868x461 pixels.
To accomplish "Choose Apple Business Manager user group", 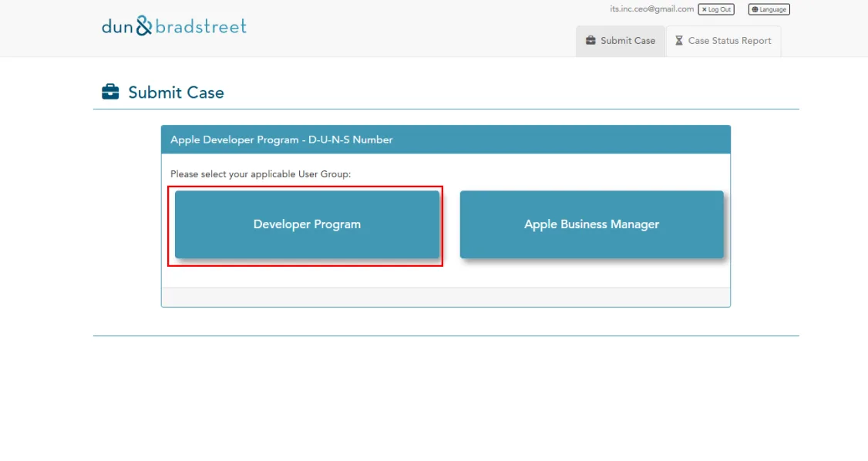I will (x=591, y=224).
